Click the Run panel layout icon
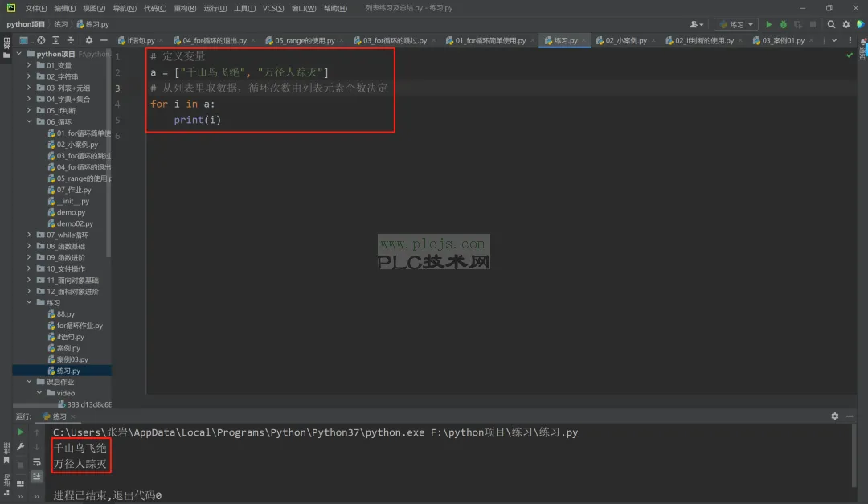This screenshot has height=504, width=868. [20, 484]
